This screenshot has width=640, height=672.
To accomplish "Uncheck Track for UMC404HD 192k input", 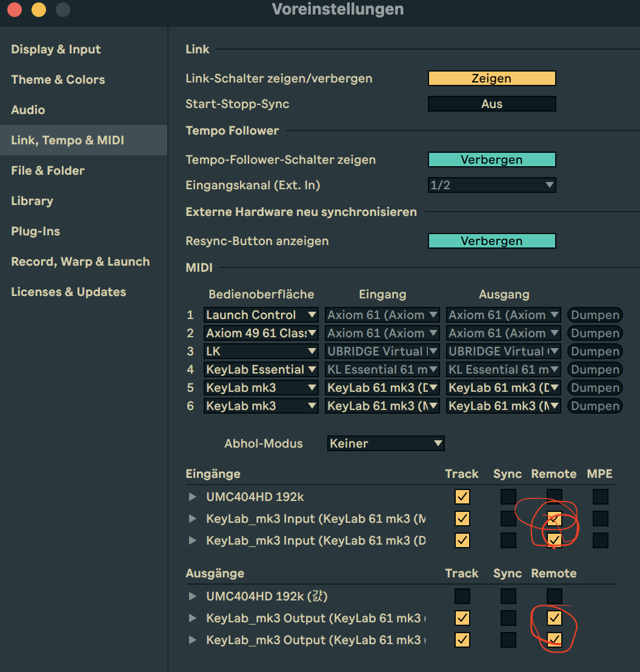I will click(x=462, y=497).
